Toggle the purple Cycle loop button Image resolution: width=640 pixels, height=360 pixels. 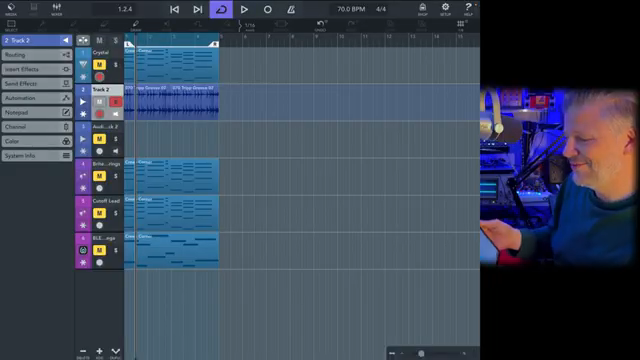(221, 9)
